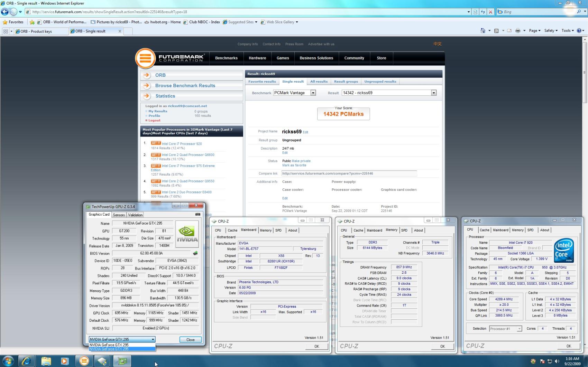This screenshot has height=367, width=588.
Task: Click the Logout link
Action: 154,120
